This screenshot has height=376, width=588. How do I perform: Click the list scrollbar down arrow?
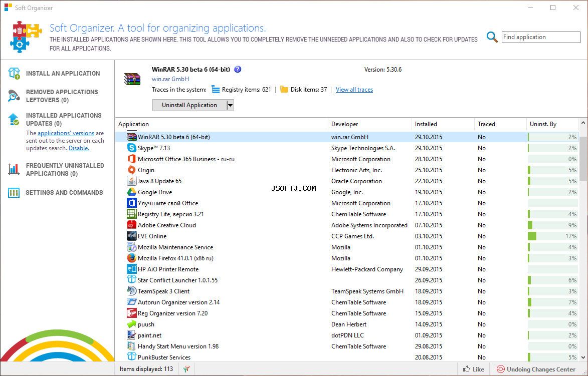tap(583, 357)
